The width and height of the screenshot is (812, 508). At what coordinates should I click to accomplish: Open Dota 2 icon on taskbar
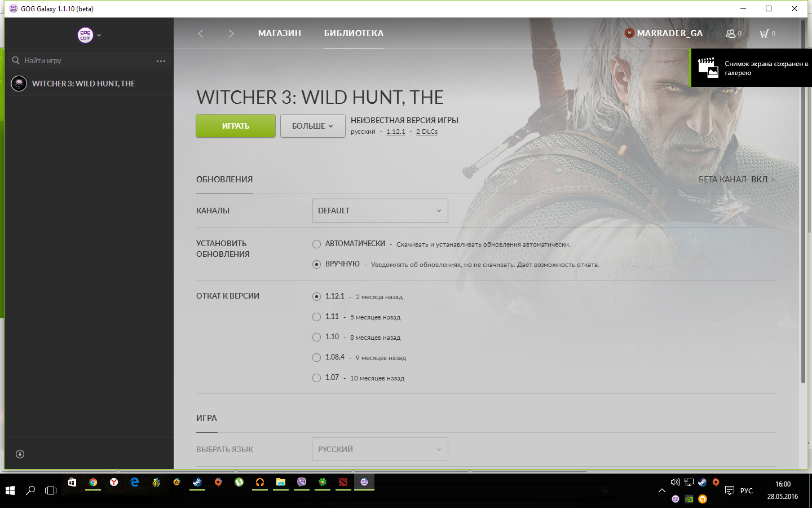click(343, 482)
